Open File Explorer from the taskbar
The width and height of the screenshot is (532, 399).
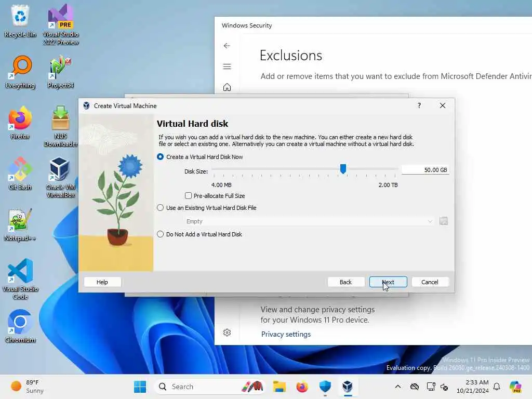(279, 387)
